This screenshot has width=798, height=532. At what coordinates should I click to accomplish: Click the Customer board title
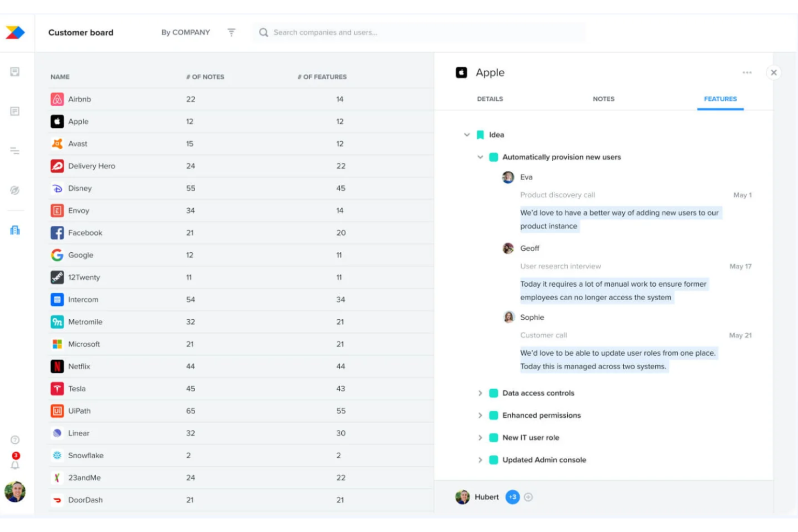click(81, 32)
